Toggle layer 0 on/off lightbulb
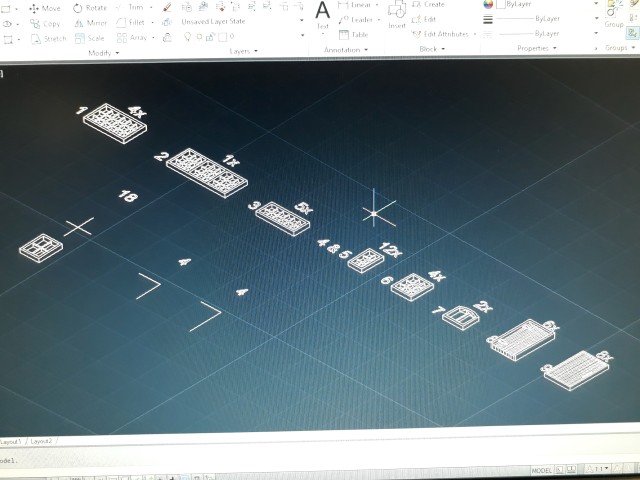640x480 pixels. [187, 37]
